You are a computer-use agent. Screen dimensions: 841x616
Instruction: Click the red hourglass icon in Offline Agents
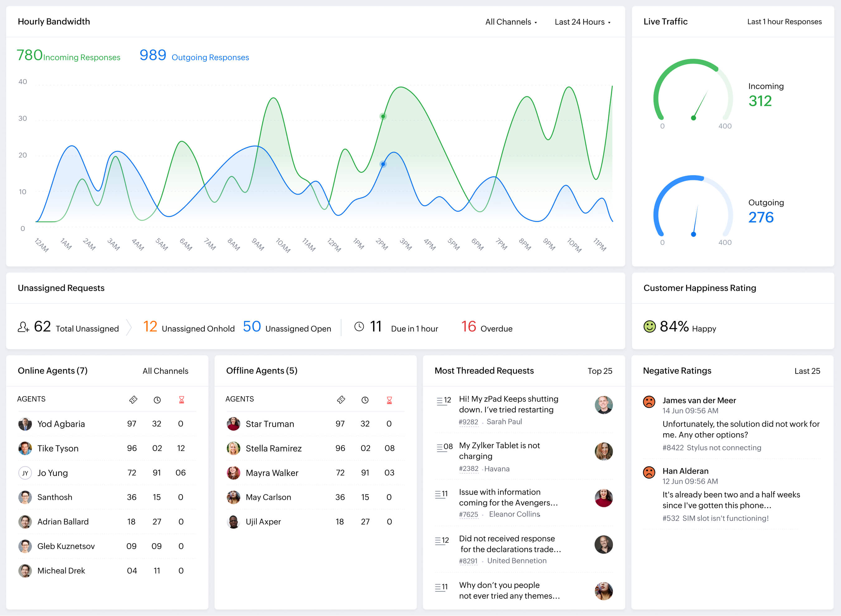tap(389, 400)
